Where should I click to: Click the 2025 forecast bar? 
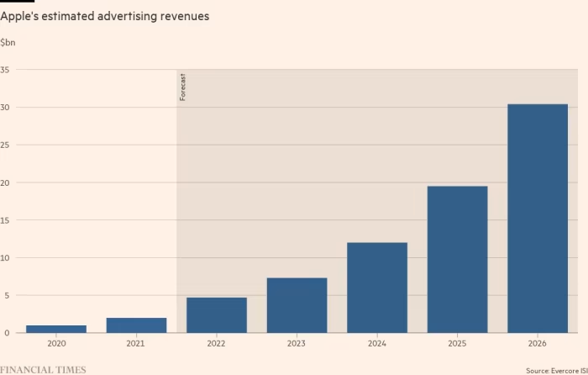tap(458, 259)
